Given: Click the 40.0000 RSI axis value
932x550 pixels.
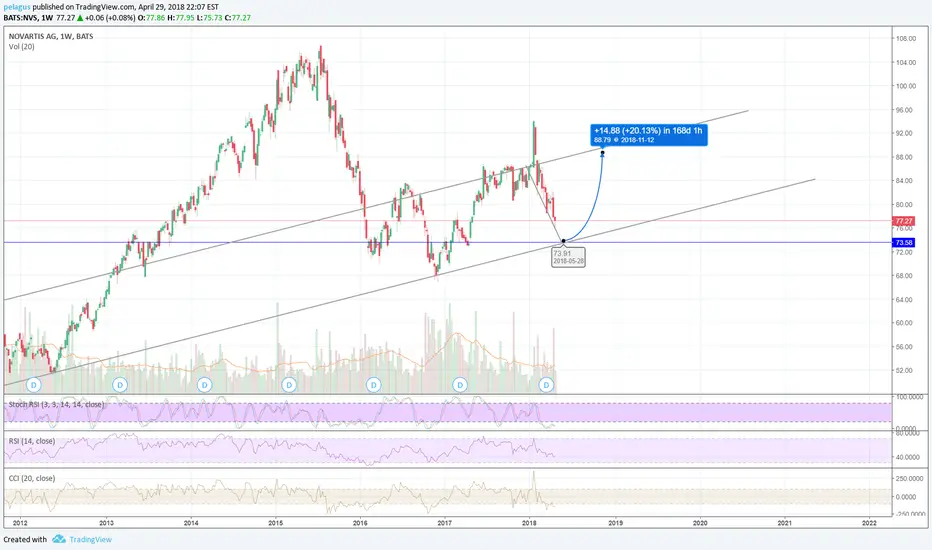Looking at the screenshot, I should pyautogui.click(x=908, y=457).
